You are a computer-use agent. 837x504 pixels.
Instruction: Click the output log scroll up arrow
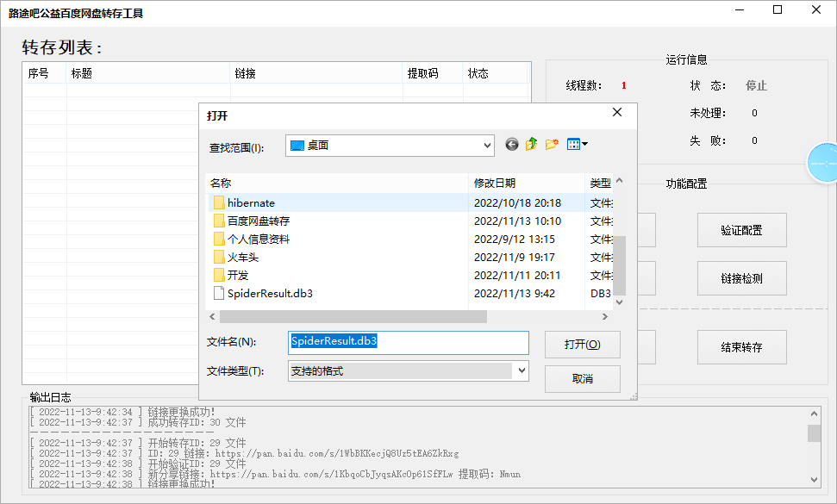click(x=814, y=414)
